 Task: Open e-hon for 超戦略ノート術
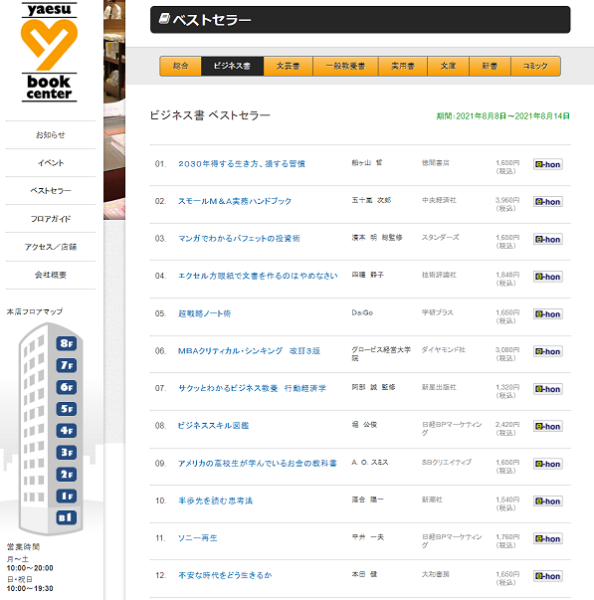pyautogui.click(x=548, y=314)
